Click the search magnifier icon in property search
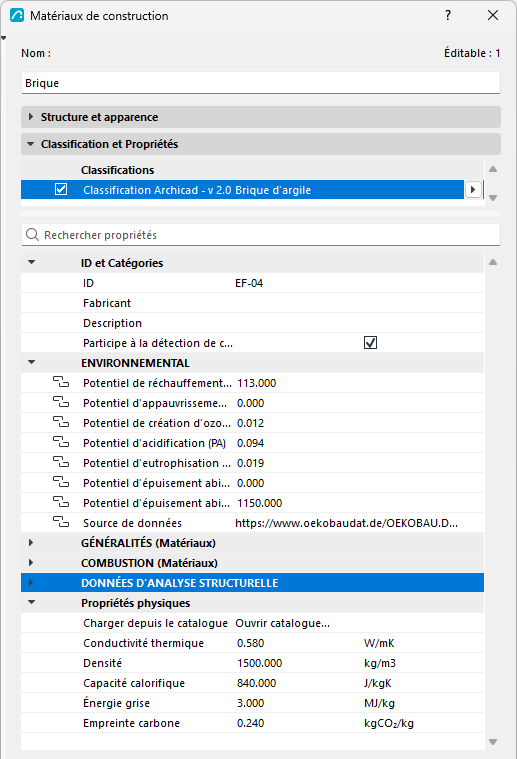The image size is (517, 759). (32, 235)
